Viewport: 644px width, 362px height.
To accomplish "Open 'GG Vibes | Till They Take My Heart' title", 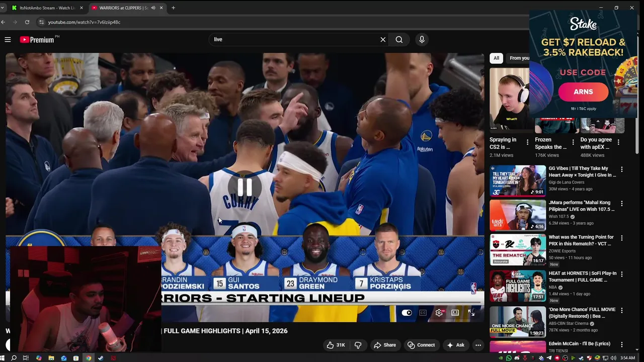I will pyautogui.click(x=582, y=171).
